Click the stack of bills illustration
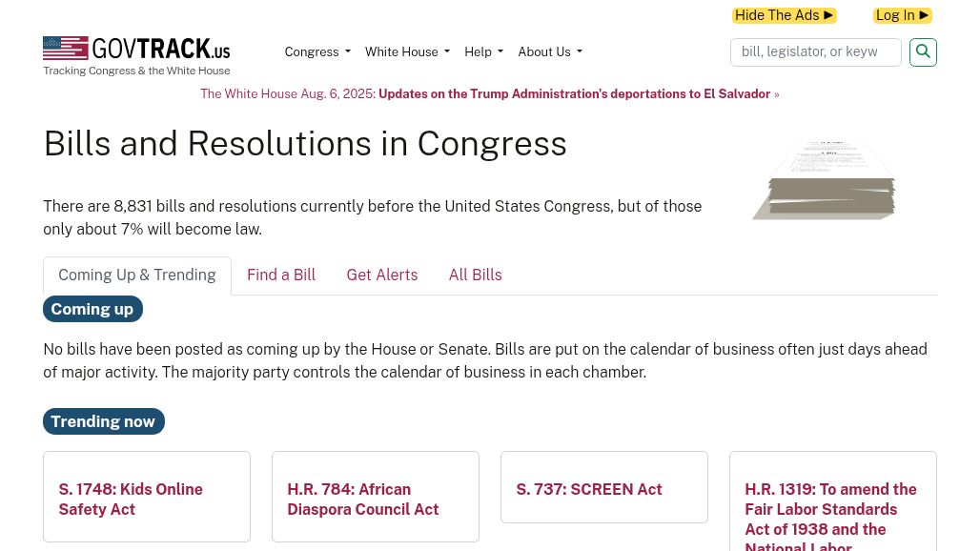This screenshot has width=980, height=551. 824,180
